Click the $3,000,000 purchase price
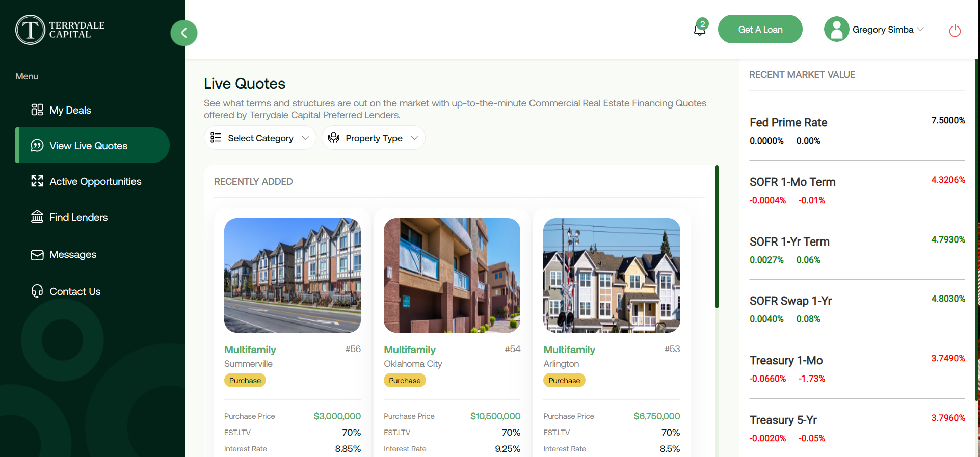This screenshot has height=457, width=980. point(337,416)
